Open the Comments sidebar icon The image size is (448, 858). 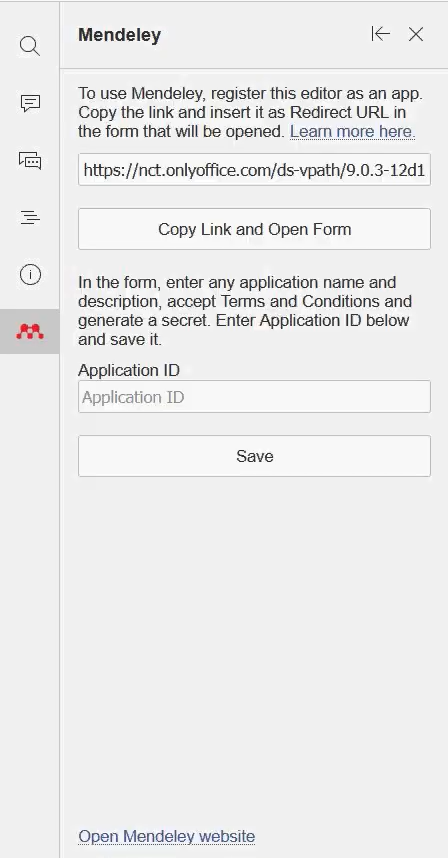(x=30, y=103)
